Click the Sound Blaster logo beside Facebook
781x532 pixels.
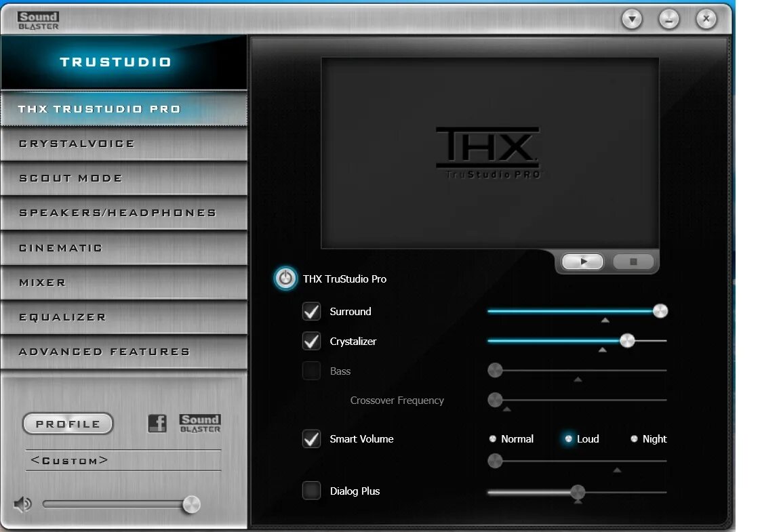click(200, 424)
